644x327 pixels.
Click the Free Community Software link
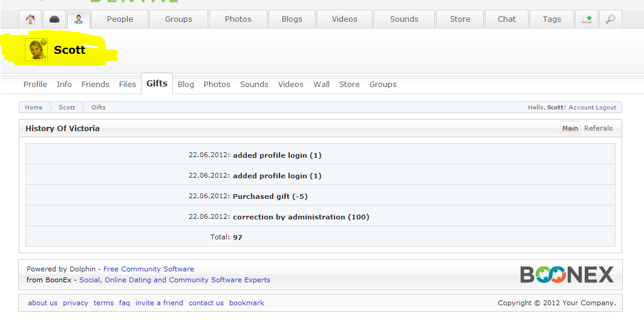[149, 269]
